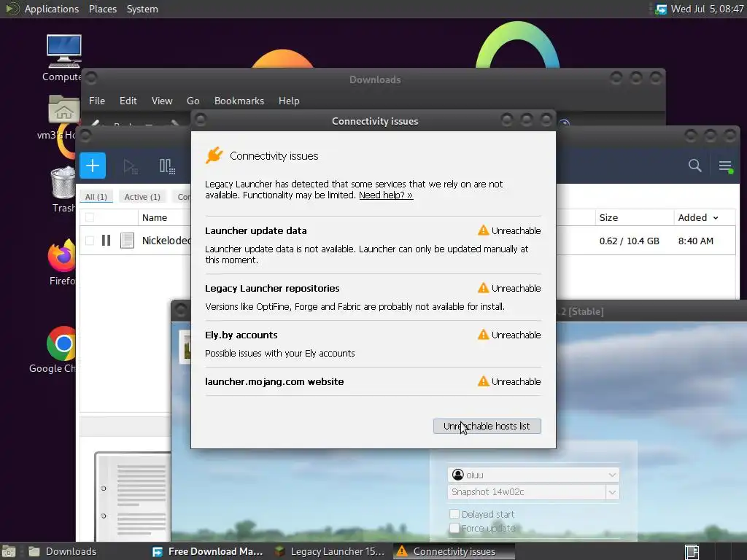
Task: Click warning icon beside Legacy Launcher repositories
Action: [x=483, y=288]
